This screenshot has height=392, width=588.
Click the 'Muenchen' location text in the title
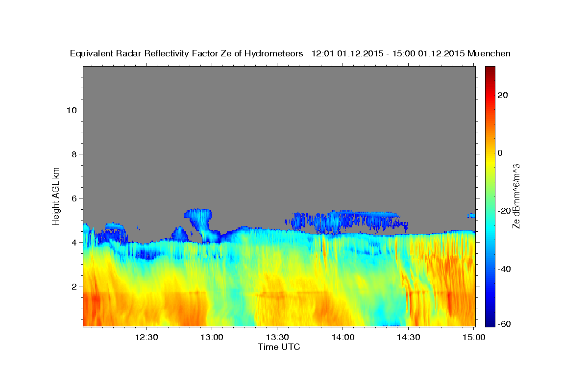tap(489, 53)
